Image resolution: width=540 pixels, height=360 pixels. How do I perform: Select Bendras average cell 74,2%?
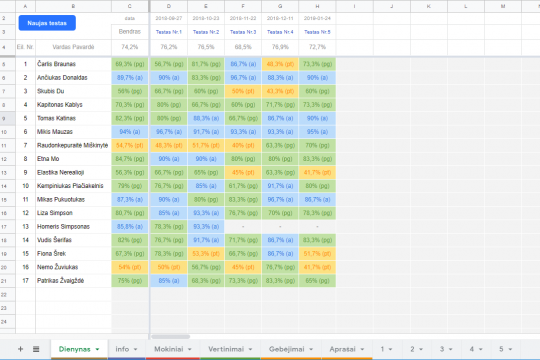[130, 47]
